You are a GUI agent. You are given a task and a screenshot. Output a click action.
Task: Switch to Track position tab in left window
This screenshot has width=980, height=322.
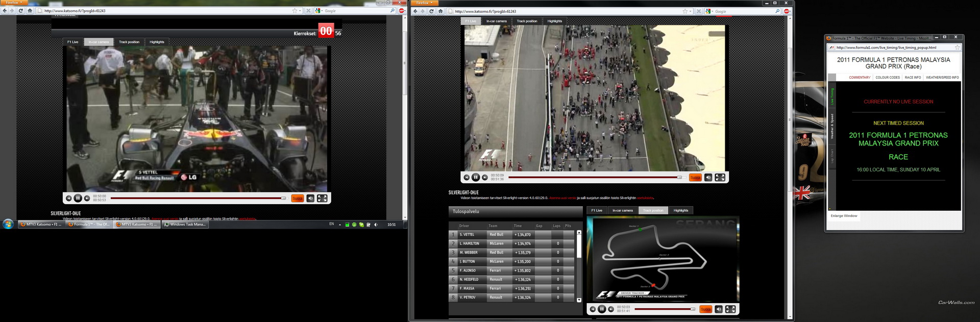(129, 42)
